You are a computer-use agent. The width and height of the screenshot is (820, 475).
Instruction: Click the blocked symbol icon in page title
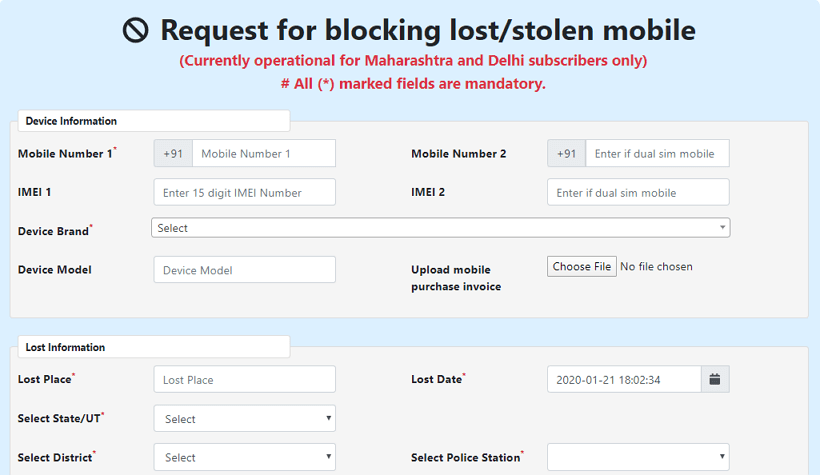(x=136, y=31)
